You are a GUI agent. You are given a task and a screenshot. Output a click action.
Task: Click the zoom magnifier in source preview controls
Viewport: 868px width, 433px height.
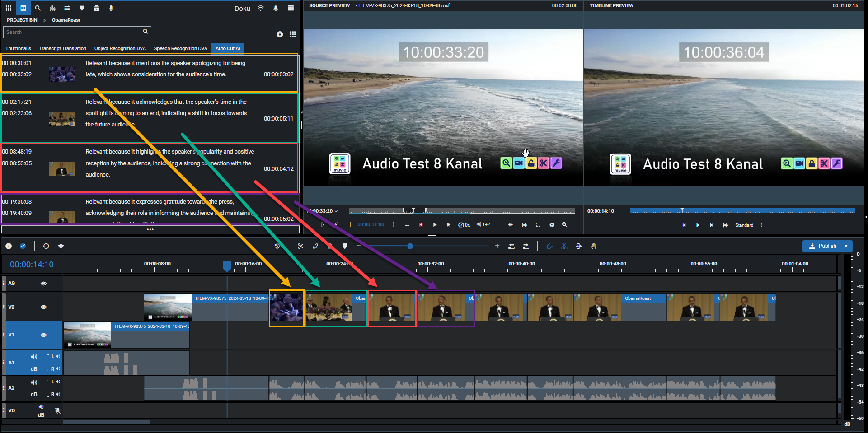pos(564,225)
